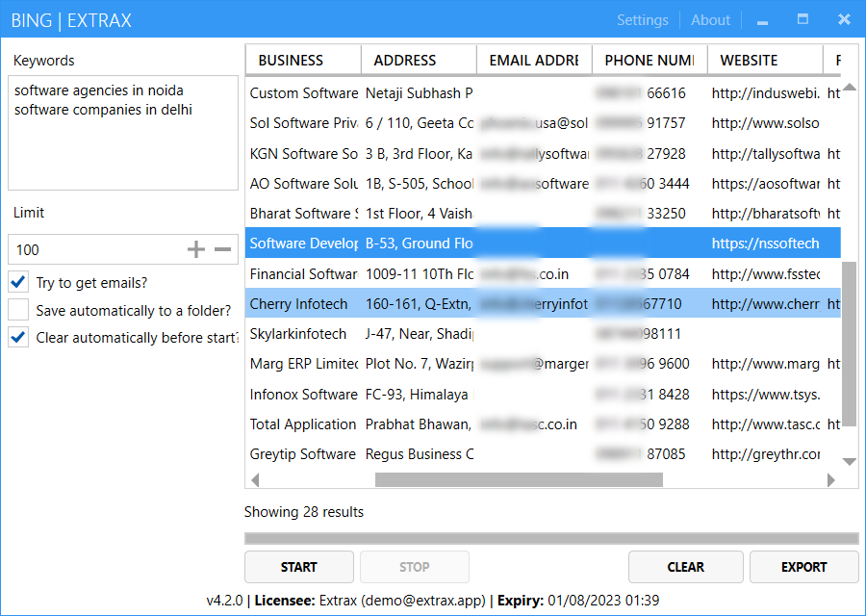Minimize the Bing Extrax window
The height and width of the screenshot is (616, 866).
(763, 21)
